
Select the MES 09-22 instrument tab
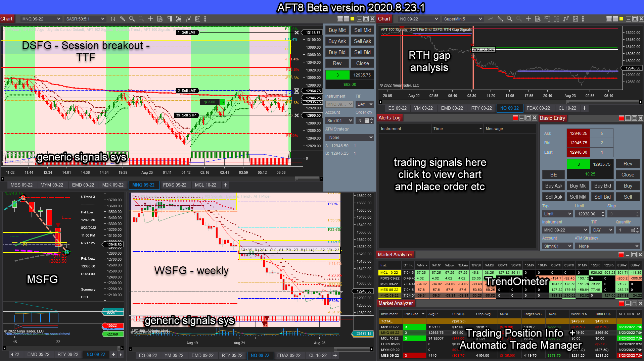point(21,185)
